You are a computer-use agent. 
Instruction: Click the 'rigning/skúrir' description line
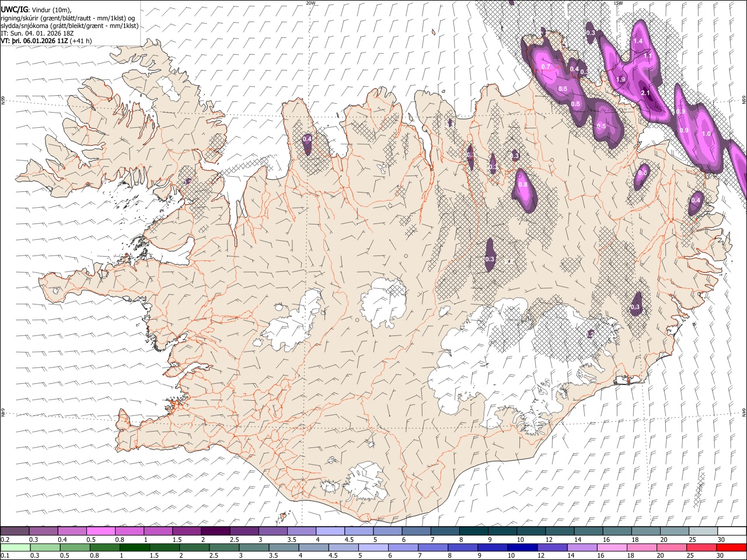tap(68, 17)
